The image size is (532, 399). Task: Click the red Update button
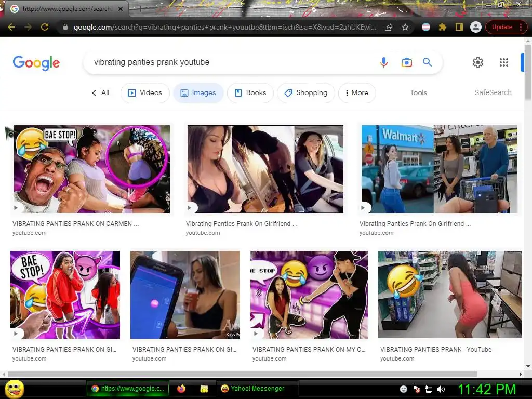pos(502,27)
